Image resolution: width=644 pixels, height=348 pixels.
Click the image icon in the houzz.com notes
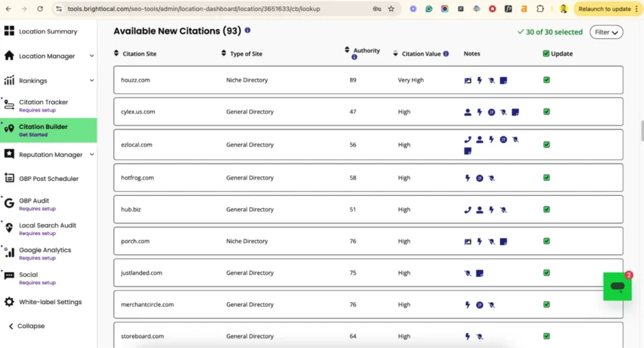coord(467,80)
